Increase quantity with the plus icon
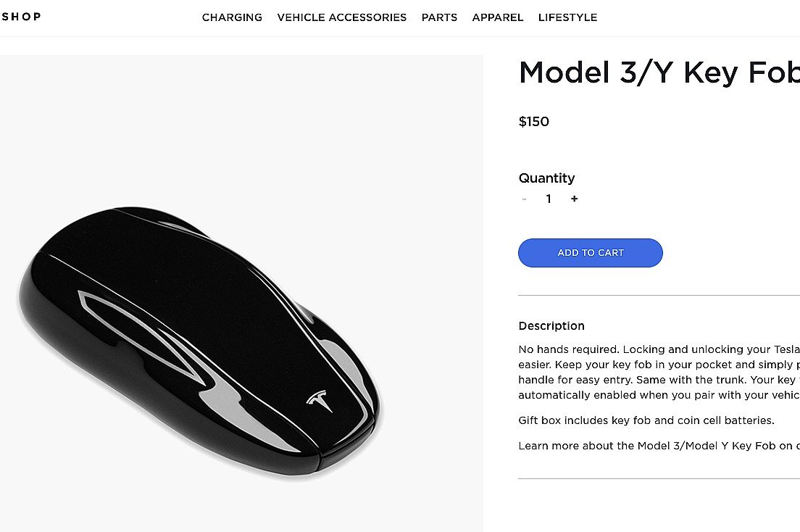The width and height of the screenshot is (800, 532). (x=574, y=199)
